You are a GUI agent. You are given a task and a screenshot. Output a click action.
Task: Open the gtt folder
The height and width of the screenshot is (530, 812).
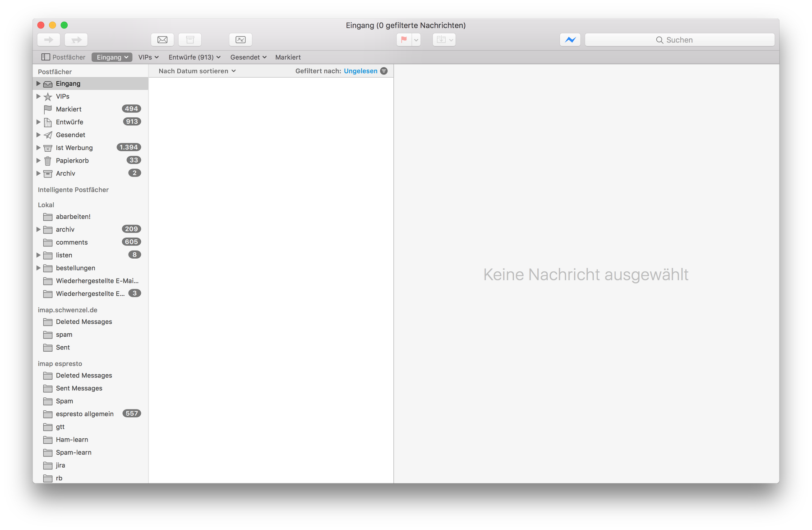90,427
